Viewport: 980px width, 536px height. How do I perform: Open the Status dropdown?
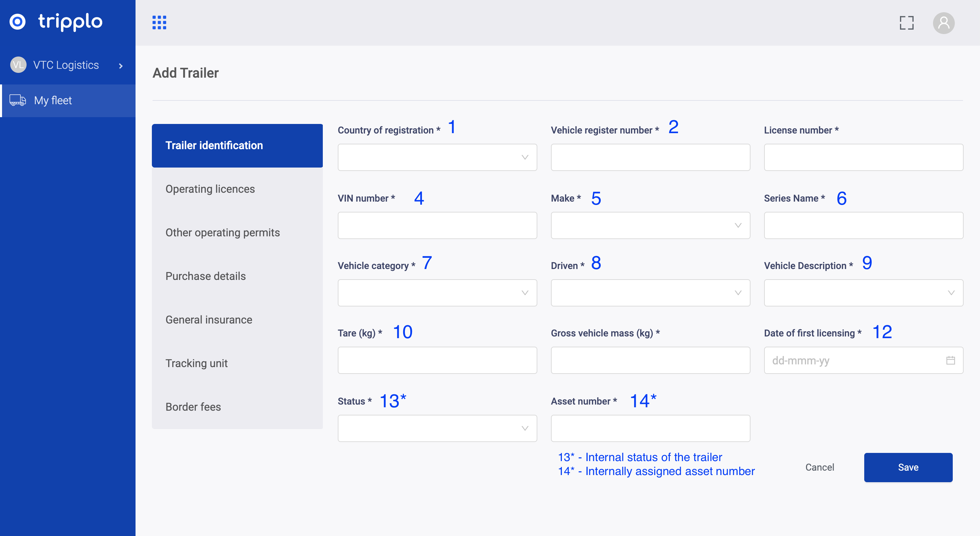coord(437,428)
